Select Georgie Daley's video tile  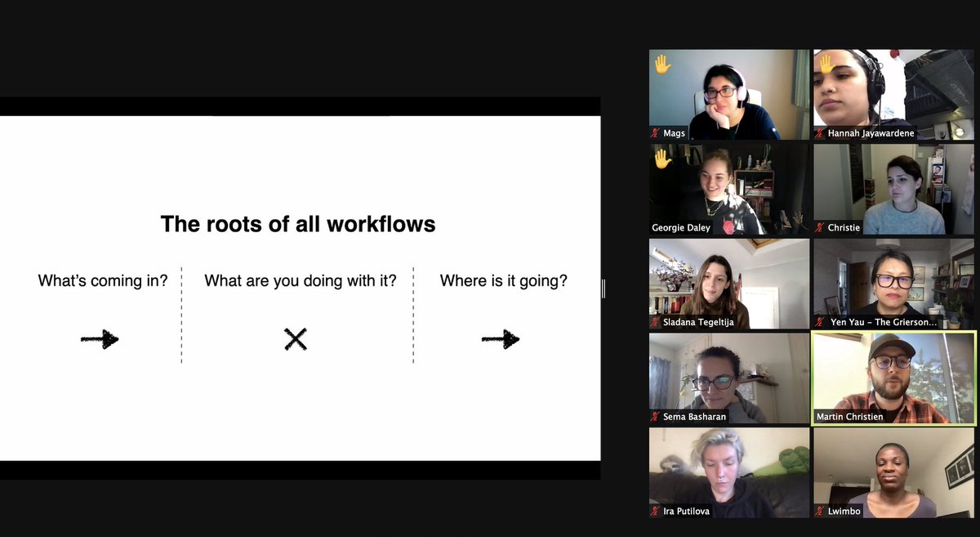click(x=729, y=190)
